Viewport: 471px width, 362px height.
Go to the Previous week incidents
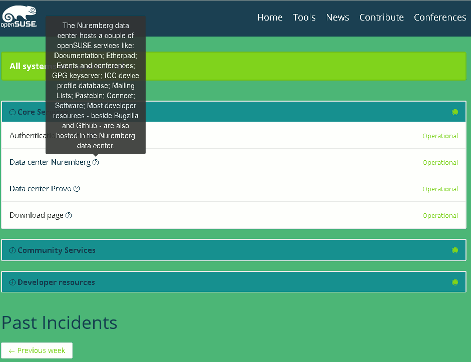pos(37,350)
